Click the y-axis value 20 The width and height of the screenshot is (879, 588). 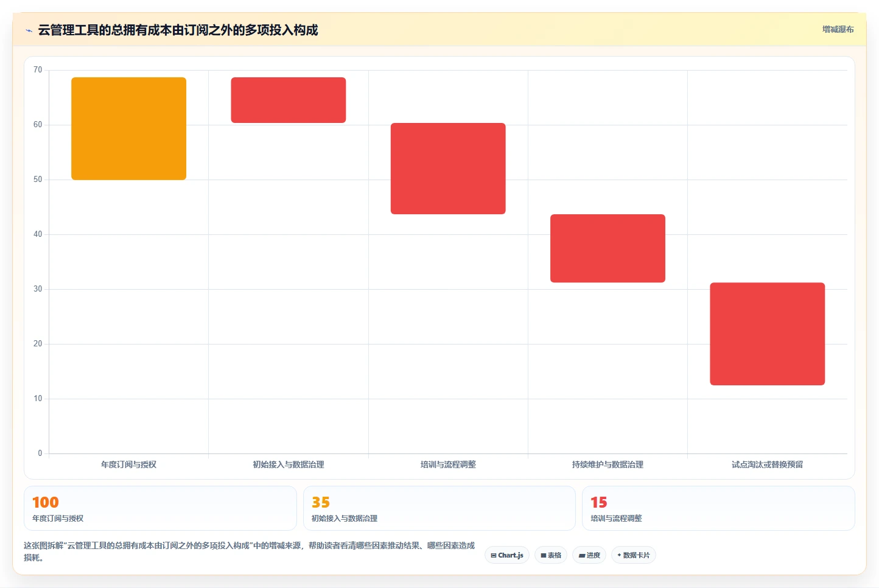click(x=38, y=344)
